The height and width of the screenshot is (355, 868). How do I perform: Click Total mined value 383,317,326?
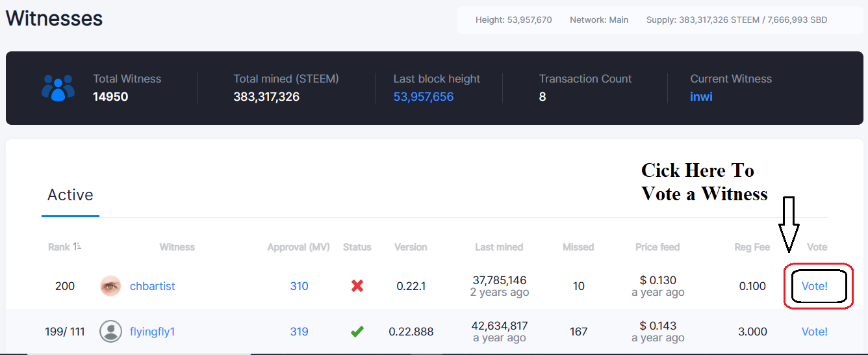(266, 97)
